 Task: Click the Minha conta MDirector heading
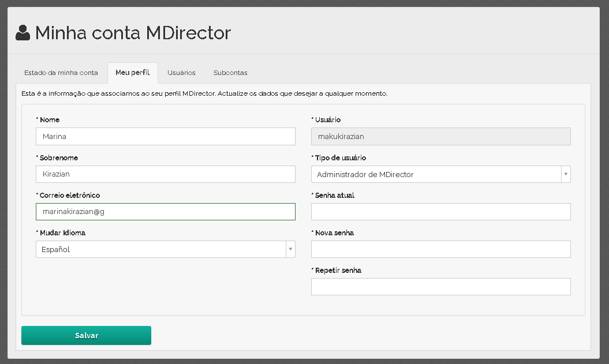tap(133, 33)
